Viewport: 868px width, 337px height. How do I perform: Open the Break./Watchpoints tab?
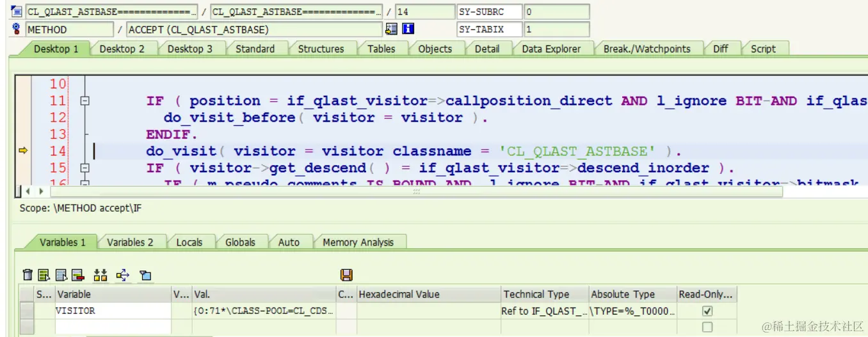647,49
